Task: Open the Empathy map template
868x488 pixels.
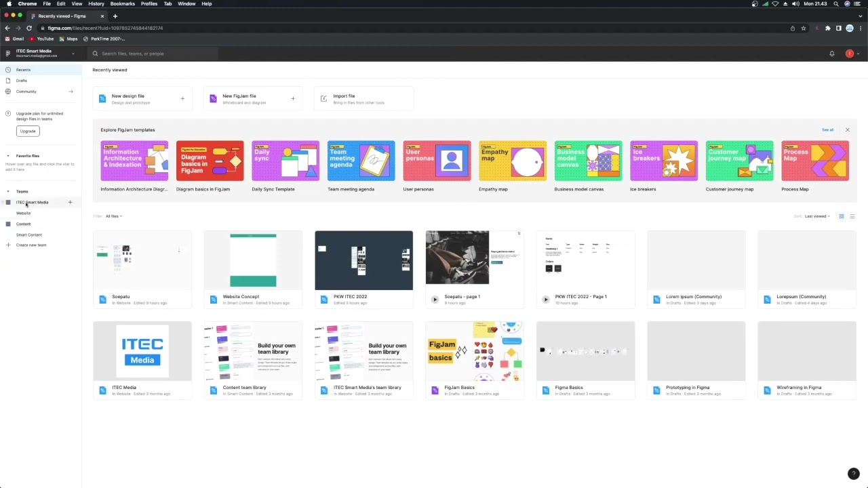Action: point(513,166)
